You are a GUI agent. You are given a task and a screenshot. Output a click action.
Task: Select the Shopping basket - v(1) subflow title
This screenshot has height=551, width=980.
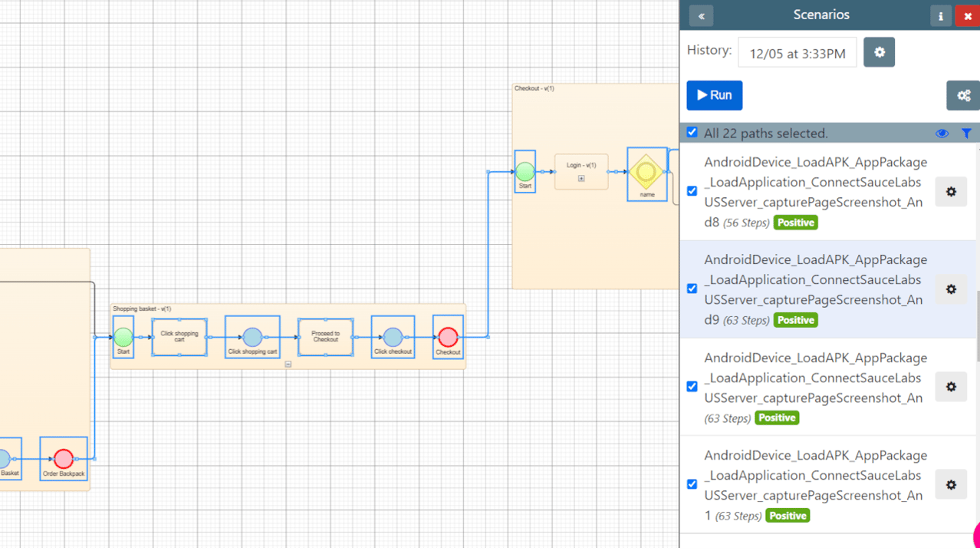click(142, 308)
